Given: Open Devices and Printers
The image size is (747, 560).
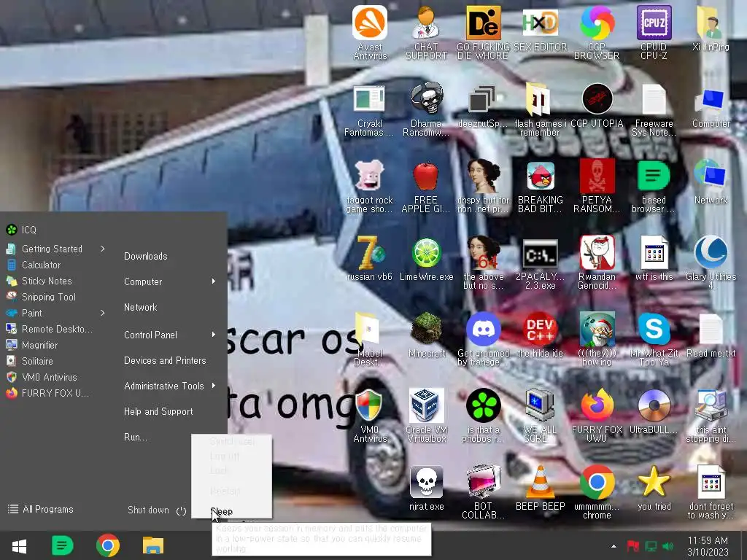Looking at the screenshot, I should point(165,360).
